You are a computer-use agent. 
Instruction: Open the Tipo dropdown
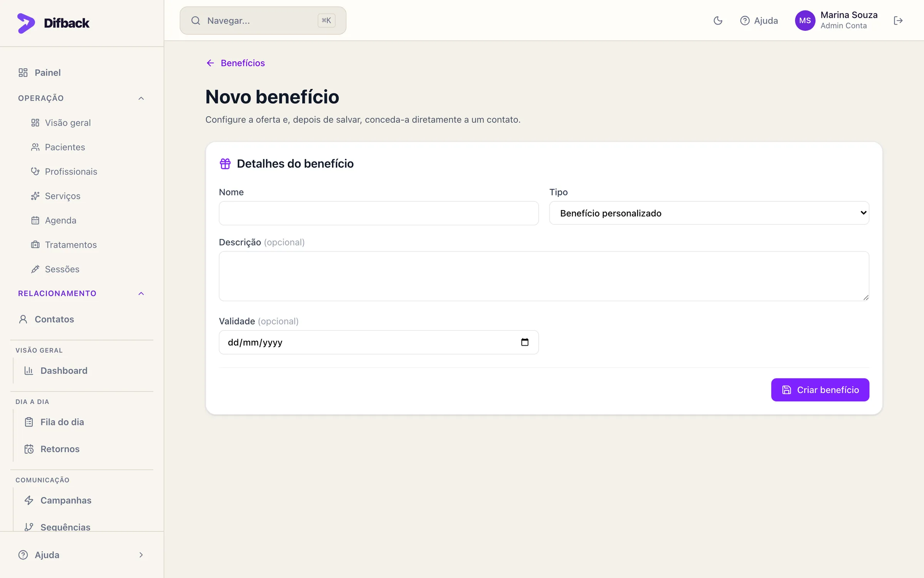pos(709,213)
